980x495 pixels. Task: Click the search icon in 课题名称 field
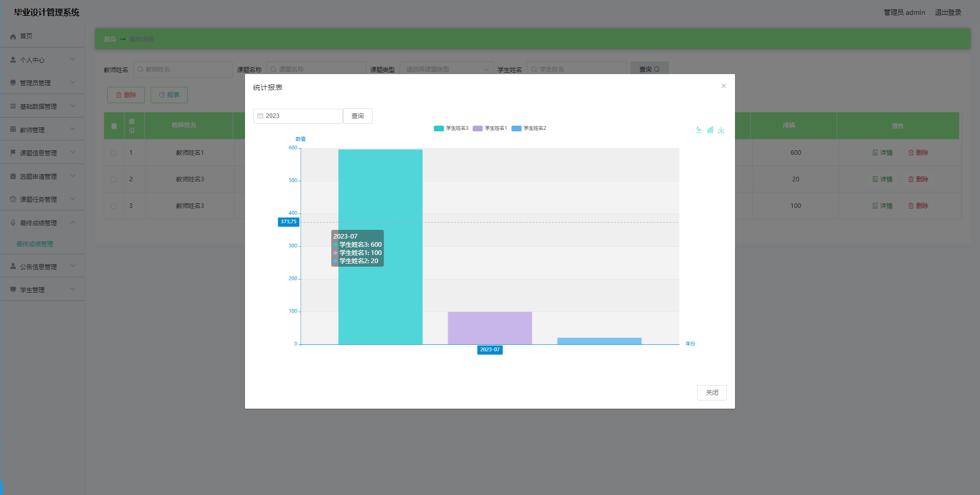coord(274,69)
